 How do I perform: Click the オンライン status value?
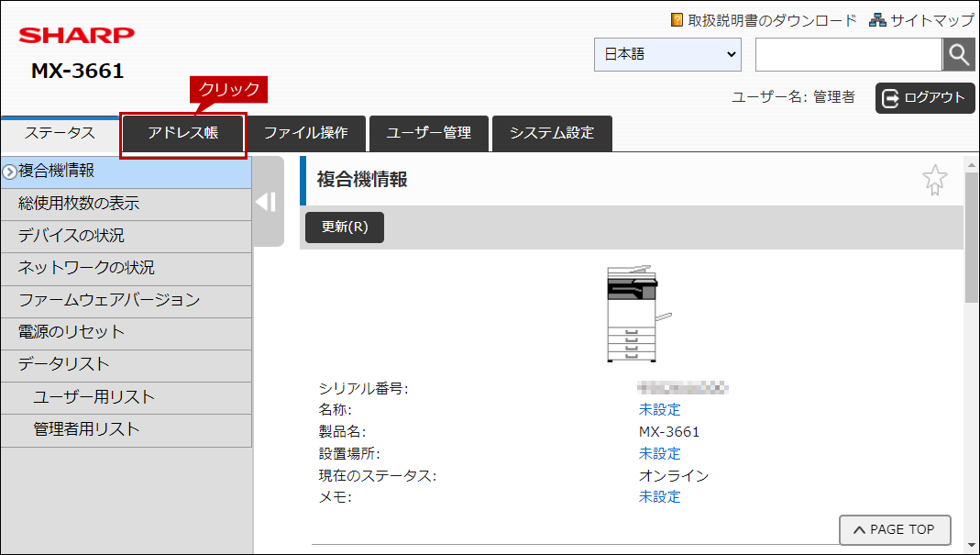pos(674,475)
